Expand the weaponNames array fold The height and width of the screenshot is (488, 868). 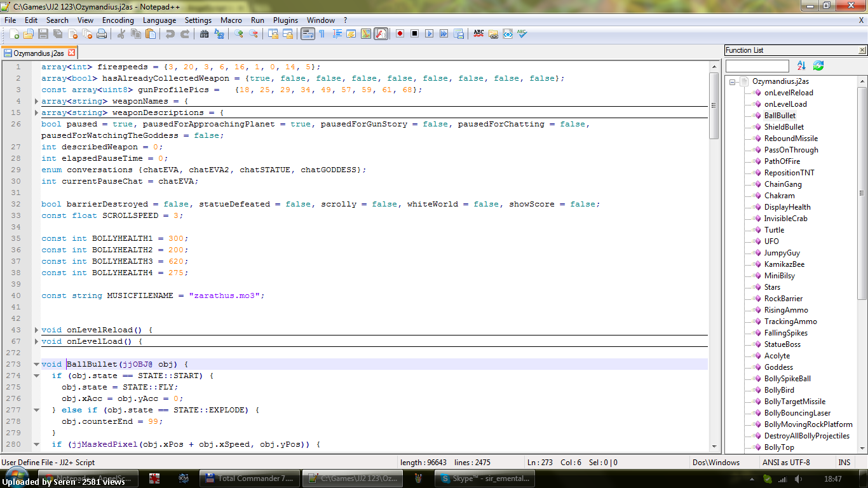pyautogui.click(x=36, y=100)
